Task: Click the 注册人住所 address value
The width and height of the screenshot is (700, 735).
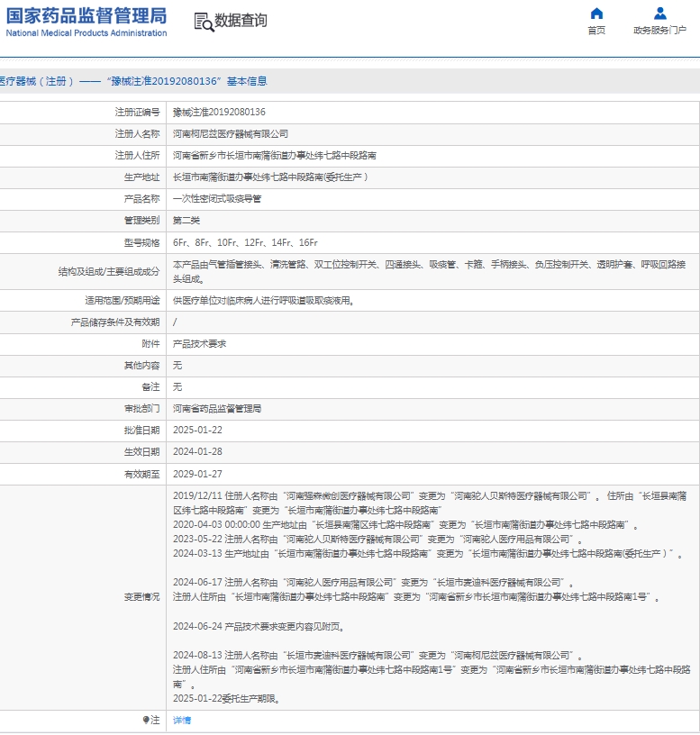Action: click(274, 155)
